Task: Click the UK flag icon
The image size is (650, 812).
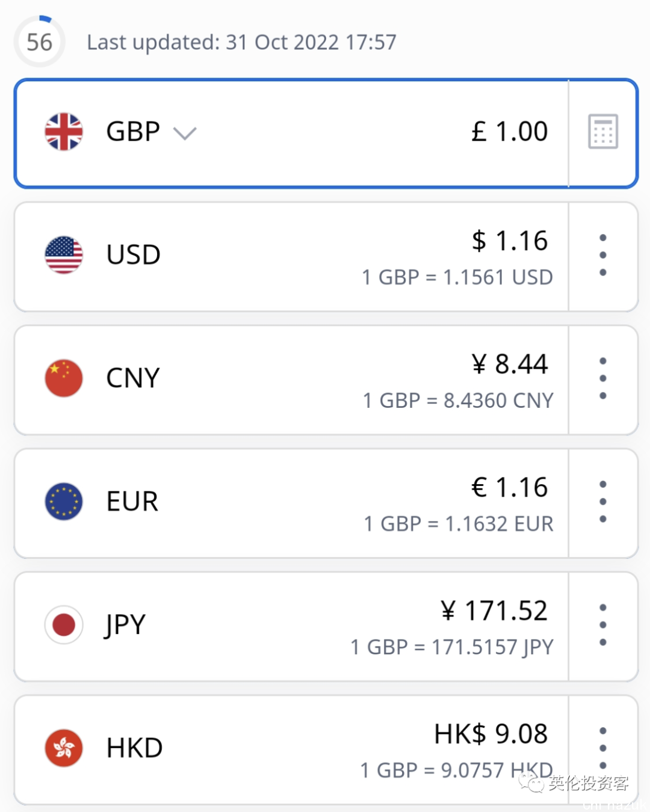Action: (64, 132)
